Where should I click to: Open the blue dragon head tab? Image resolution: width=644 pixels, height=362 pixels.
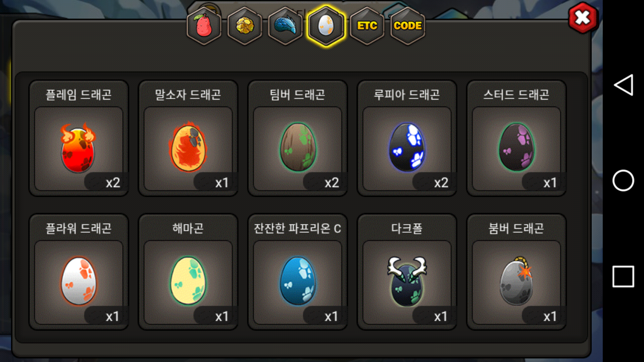pos(286,26)
